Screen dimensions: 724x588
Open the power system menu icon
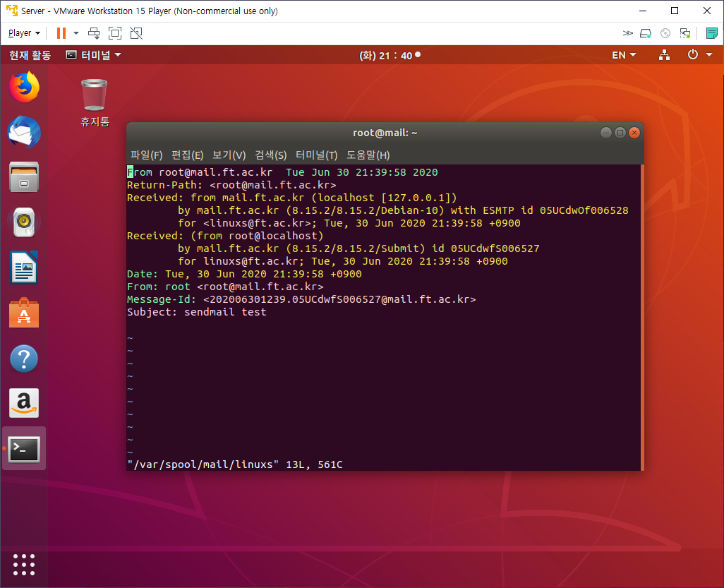coord(693,54)
